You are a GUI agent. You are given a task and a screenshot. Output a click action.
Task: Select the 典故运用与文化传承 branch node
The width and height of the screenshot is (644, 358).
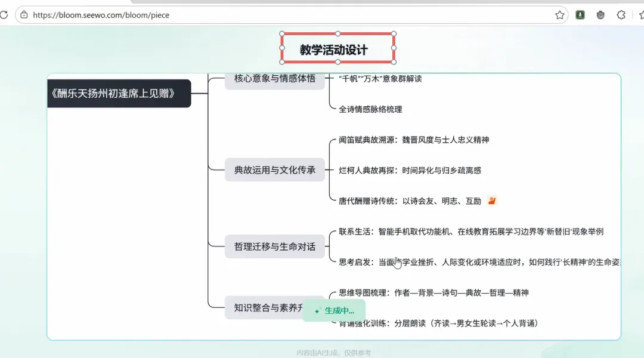[275, 170]
